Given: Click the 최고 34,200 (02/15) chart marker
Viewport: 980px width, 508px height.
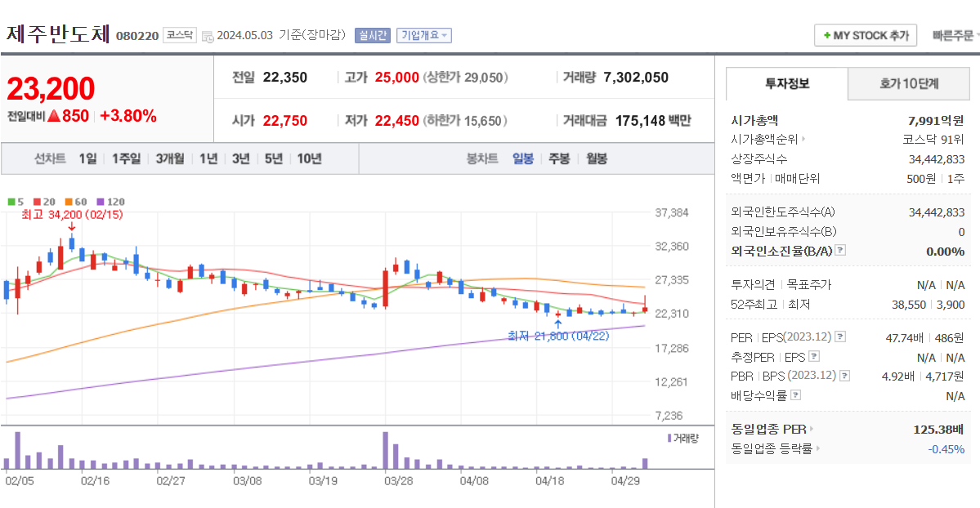Looking at the screenshot, I should point(72,215).
